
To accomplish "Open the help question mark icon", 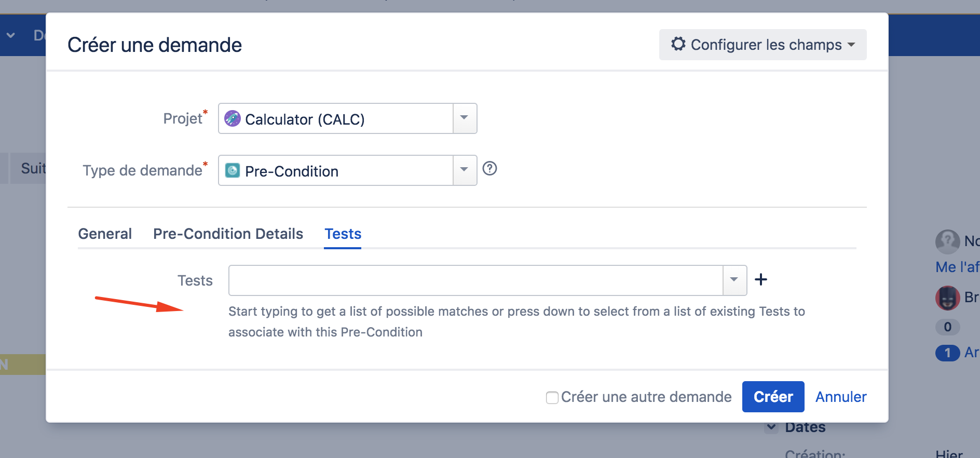I will (489, 168).
